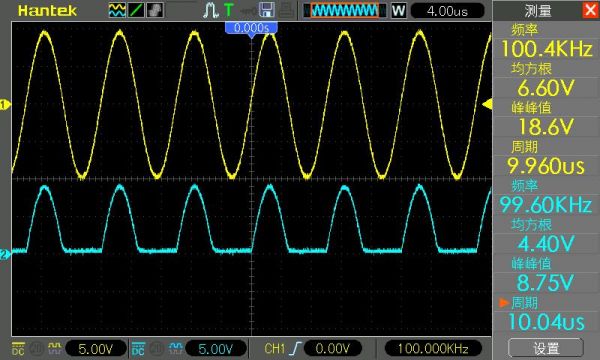Viewport: 600px width, 360px height.
Task: Open the CH1 5.00V scale selector
Action: (x=96, y=349)
